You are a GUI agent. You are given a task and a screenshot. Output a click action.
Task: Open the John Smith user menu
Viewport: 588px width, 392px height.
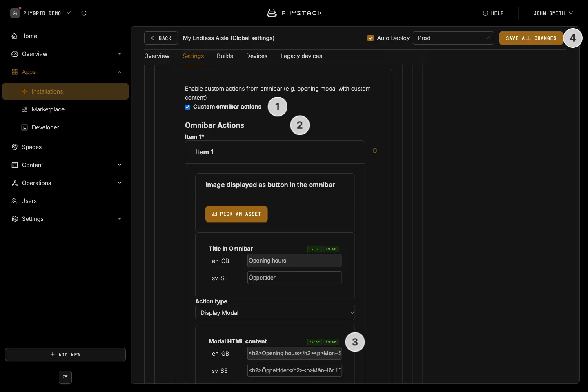point(553,13)
